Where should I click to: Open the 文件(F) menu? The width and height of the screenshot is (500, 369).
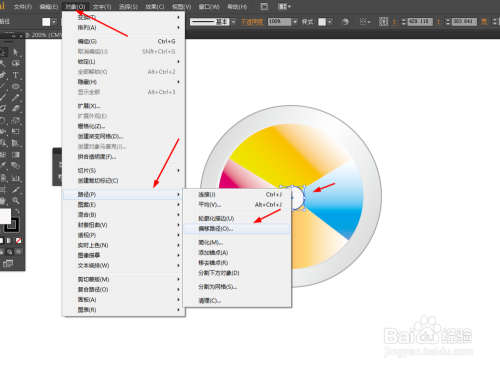coord(23,7)
